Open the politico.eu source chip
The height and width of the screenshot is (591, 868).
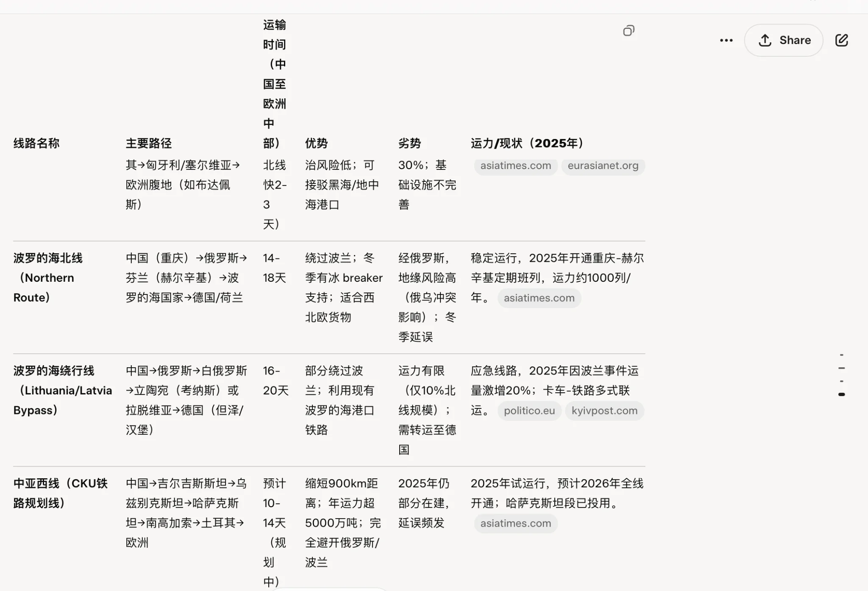[x=529, y=411]
